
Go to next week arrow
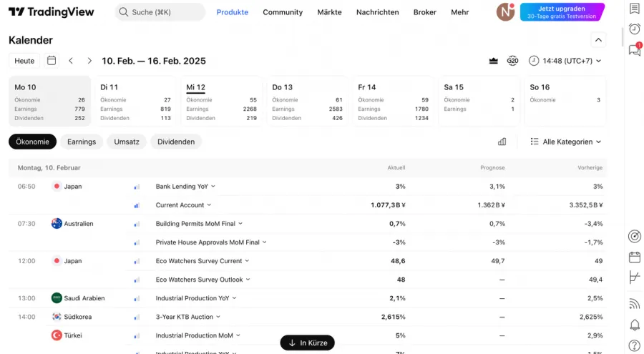(x=89, y=61)
